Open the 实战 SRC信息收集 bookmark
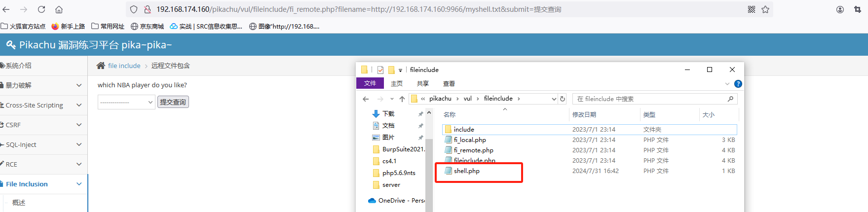 [206, 26]
